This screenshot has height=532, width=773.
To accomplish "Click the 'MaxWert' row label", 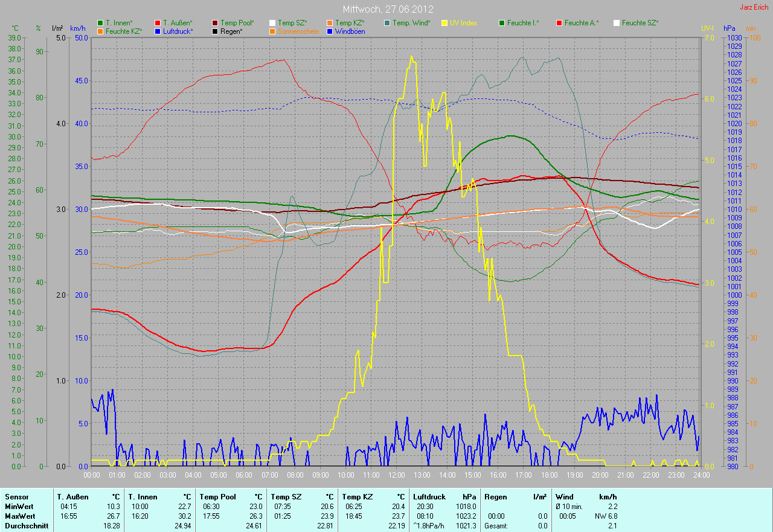I will 19,516.
